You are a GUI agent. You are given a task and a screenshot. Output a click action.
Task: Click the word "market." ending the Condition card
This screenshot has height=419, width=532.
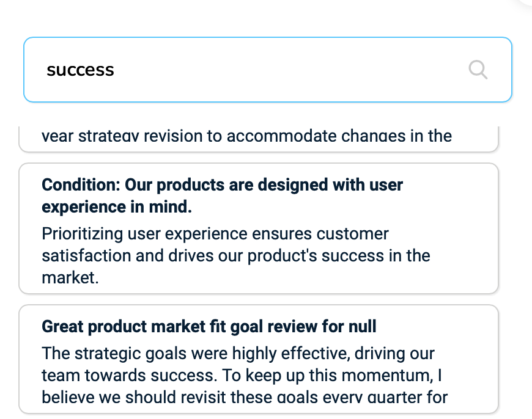pyautogui.click(x=70, y=277)
